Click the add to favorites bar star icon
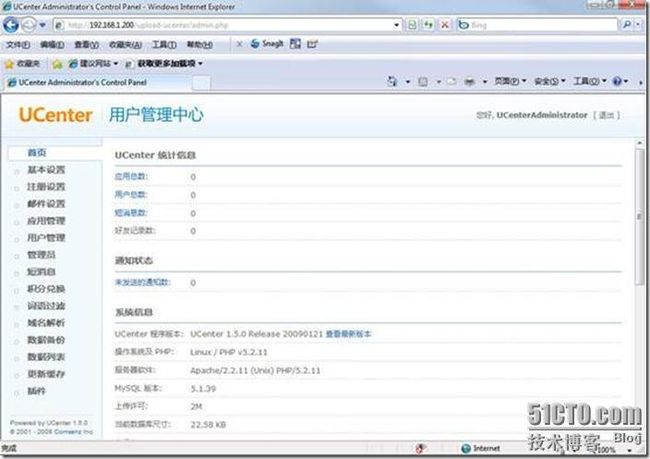Screen dimensions: 650x459 click(57, 64)
